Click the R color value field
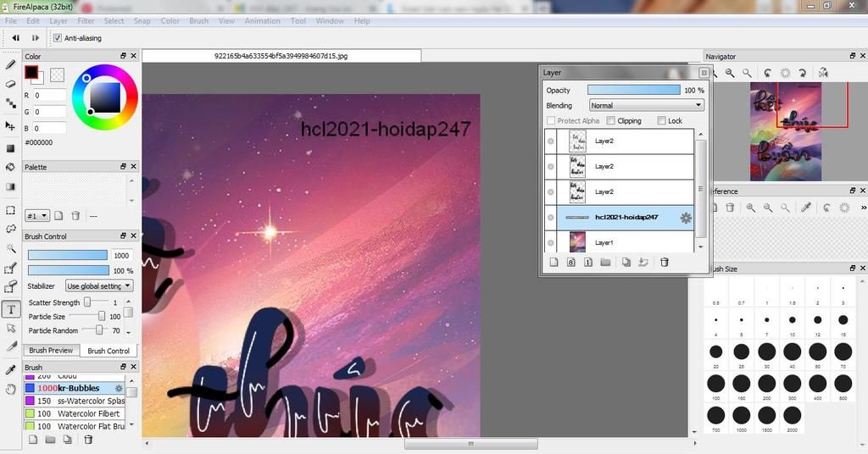The height and width of the screenshot is (454, 868). point(49,95)
